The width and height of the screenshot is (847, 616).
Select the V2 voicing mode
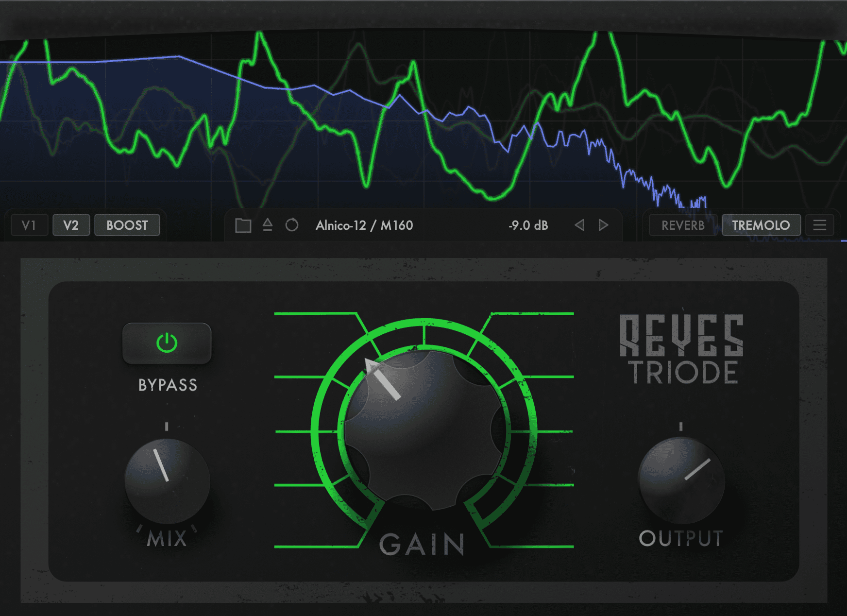coord(71,225)
